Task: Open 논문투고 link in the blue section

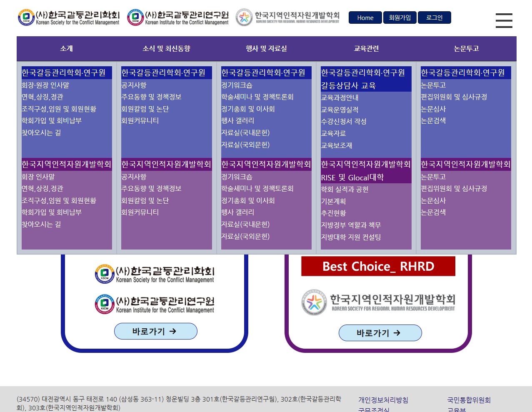Action: [x=433, y=85]
